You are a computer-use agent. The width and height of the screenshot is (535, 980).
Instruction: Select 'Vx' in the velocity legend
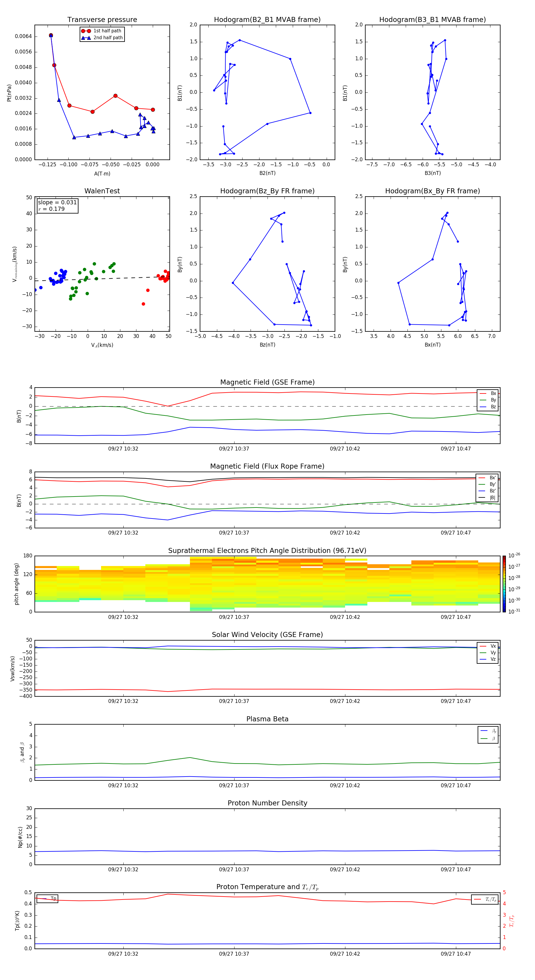coord(488,646)
